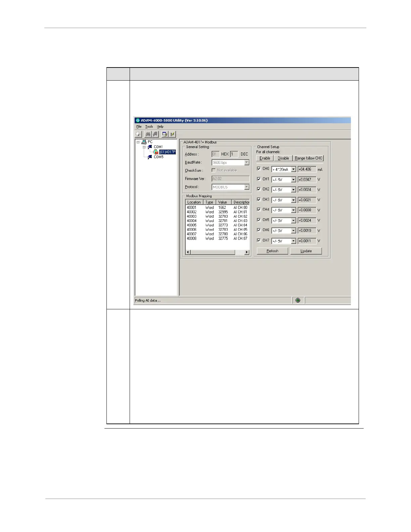
Task: Open the Tools menu
Action: tap(149, 127)
